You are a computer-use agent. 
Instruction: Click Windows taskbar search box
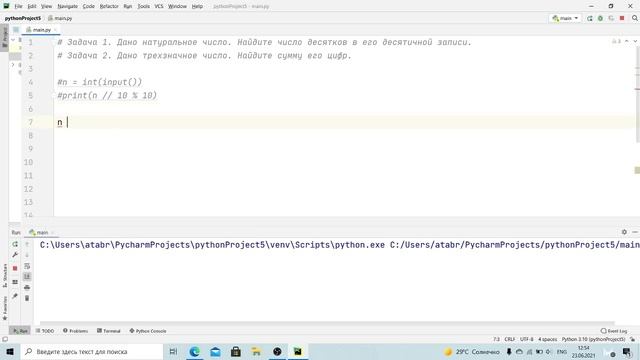point(91,351)
